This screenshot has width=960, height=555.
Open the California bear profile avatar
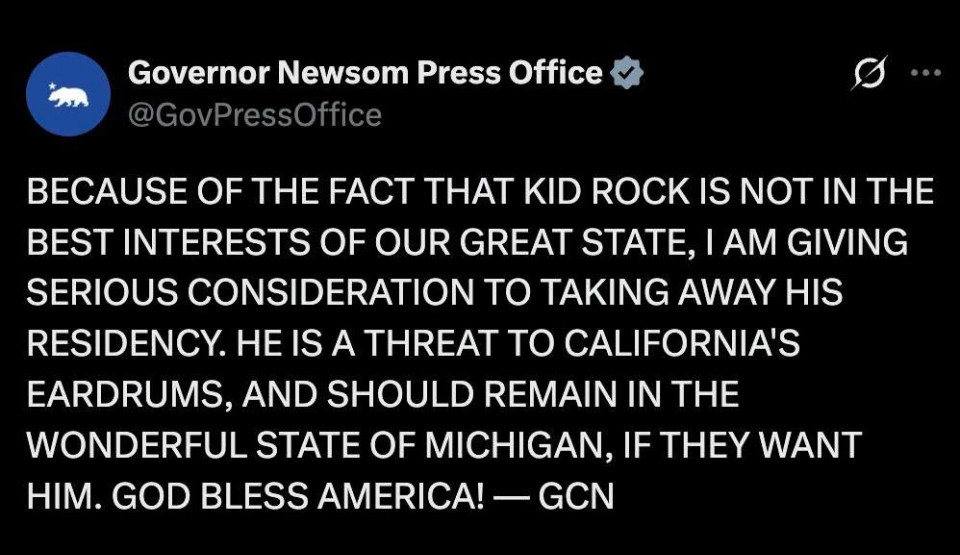click(x=68, y=94)
